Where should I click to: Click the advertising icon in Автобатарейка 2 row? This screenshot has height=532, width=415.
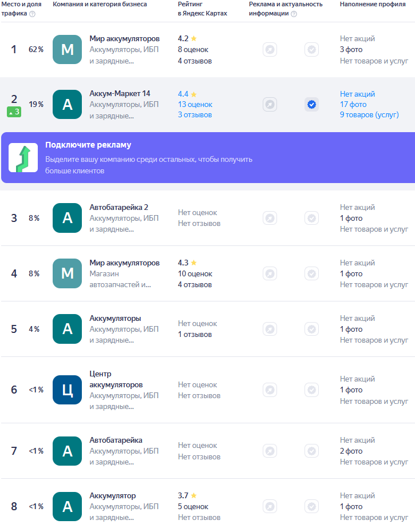pos(270,218)
